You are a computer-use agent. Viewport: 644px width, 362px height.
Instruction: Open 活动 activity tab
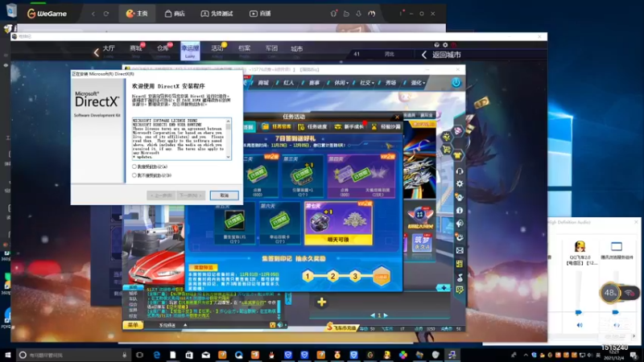click(217, 49)
